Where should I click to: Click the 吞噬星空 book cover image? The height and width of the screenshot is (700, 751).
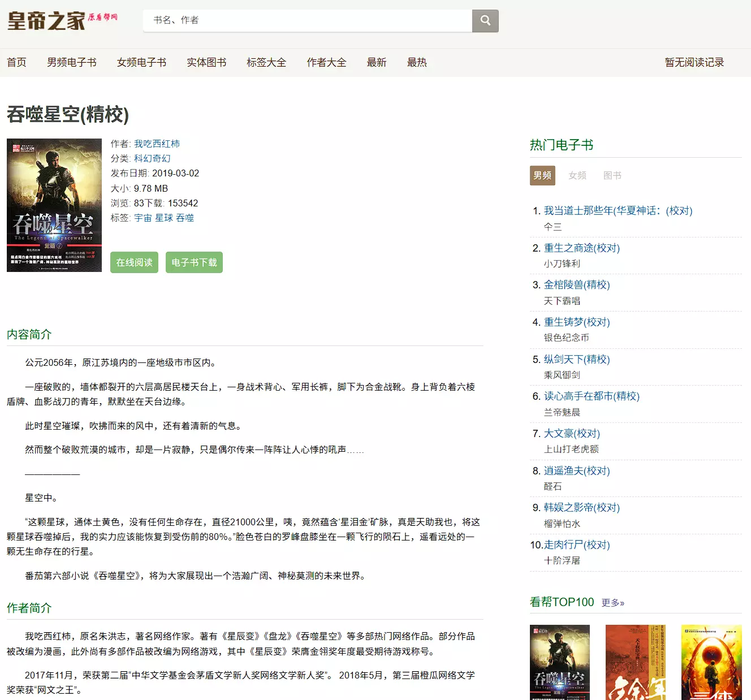[54, 205]
